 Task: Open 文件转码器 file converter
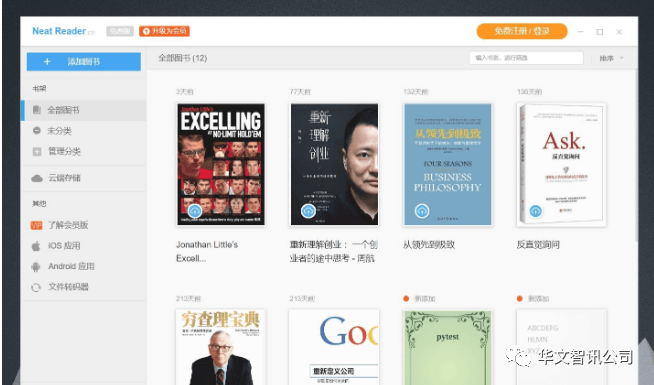pos(68,287)
